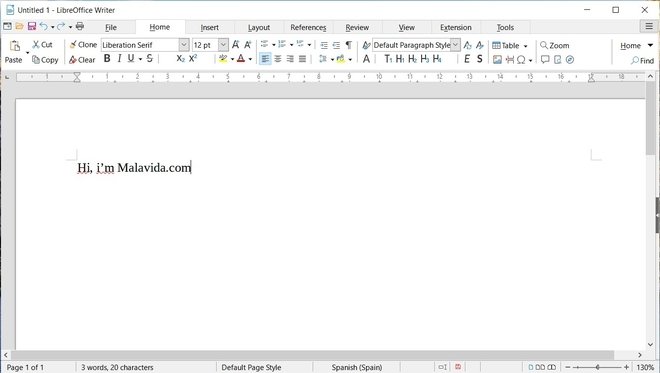Switch to the Layout tab
Image resolution: width=660 pixels, height=373 pixels.
(258, 27)
